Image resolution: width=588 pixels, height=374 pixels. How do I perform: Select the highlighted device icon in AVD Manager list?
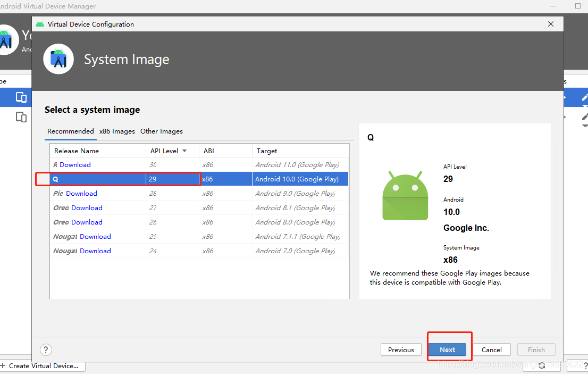pos(21,97)
